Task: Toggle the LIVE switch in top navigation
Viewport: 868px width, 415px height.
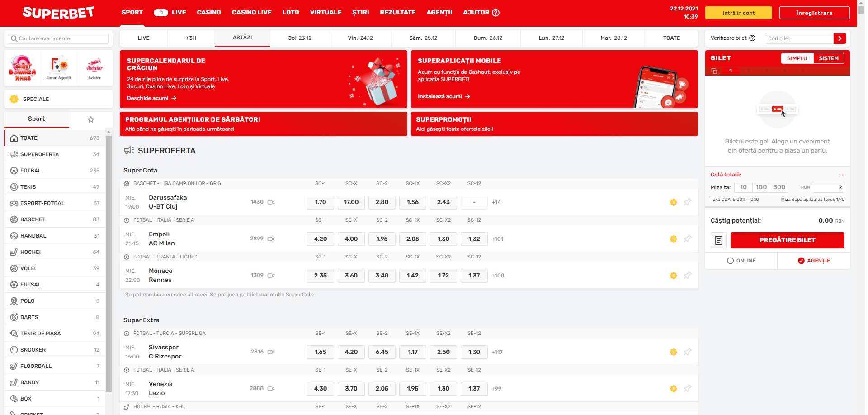Action: pyautogui.click(x=161, y=13)
